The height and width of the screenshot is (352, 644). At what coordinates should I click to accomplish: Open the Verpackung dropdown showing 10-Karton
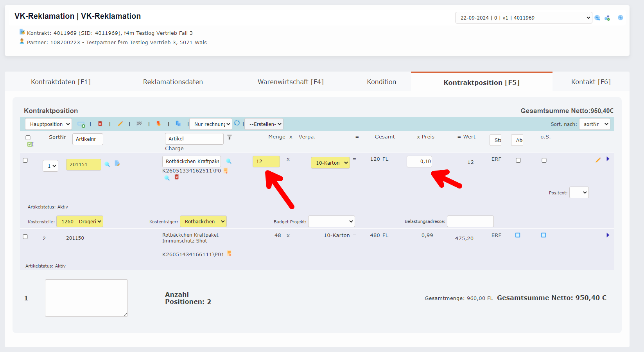tap(330, 162)
